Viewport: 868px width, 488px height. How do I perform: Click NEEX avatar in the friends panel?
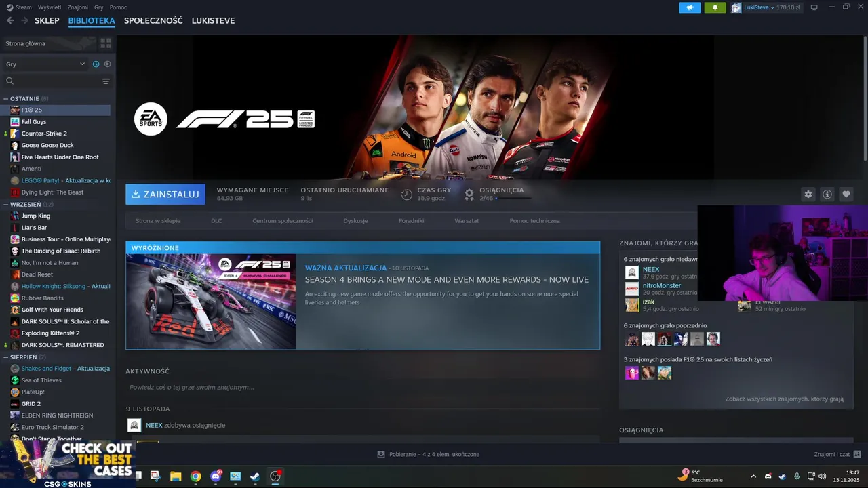tap(632, 272)
